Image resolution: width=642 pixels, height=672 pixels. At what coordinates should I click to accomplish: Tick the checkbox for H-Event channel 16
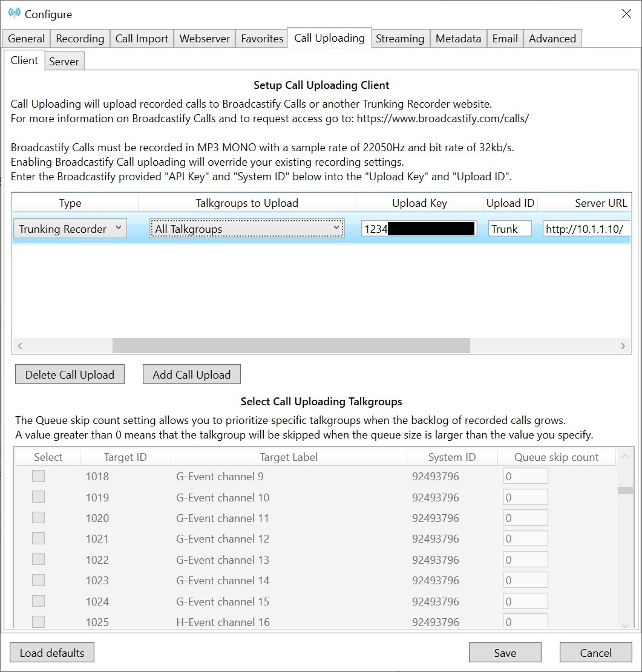tap(39, 621)
